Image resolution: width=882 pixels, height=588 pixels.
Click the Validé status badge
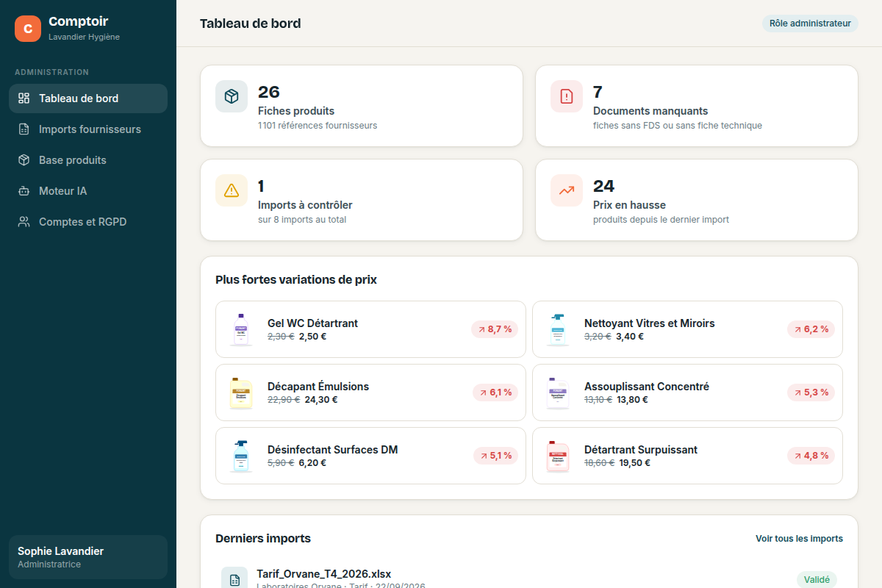817,580
